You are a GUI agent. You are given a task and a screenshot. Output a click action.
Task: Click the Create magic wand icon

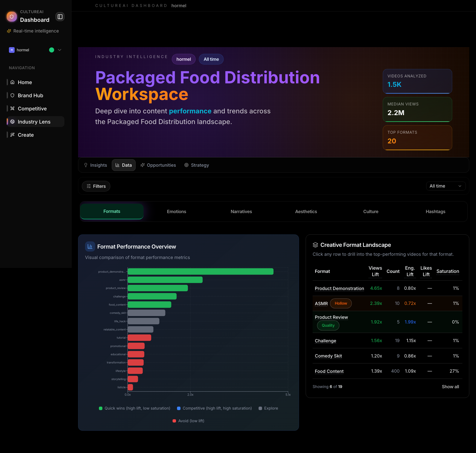tap(12, 135)
